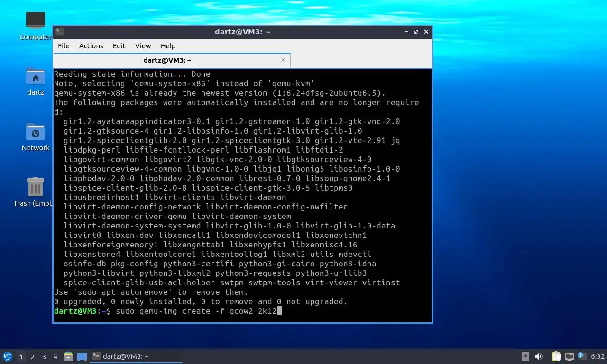The width and height of the screenshot is (607, 364).
Task: Click 'gir1.2-ayatanaappindicator3-0.1' package name
Action: click(x=137, y=121)
